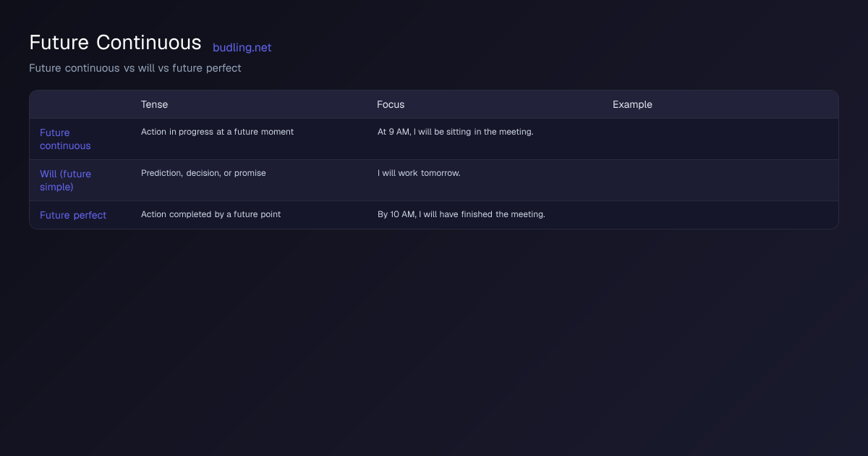Click the 'By 10 AM' example sentence
The height and width of the screenshot is (456, 868).
[x=461, y=214]
